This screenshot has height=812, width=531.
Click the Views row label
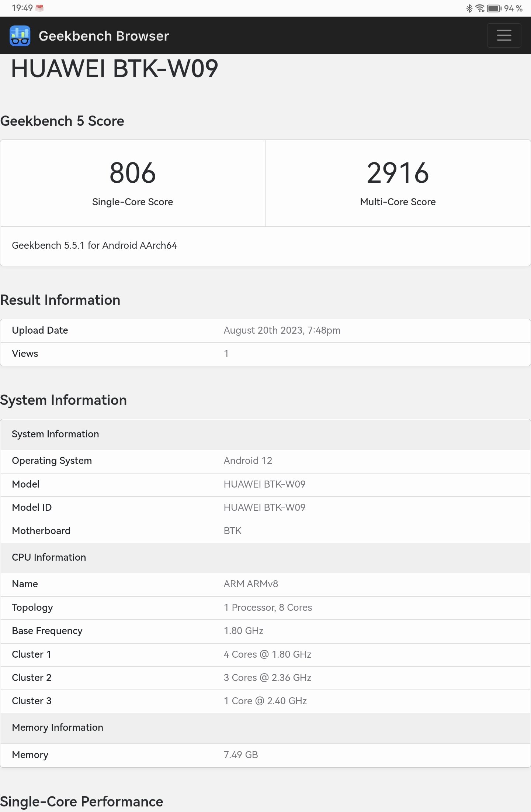tap(25, 354)
